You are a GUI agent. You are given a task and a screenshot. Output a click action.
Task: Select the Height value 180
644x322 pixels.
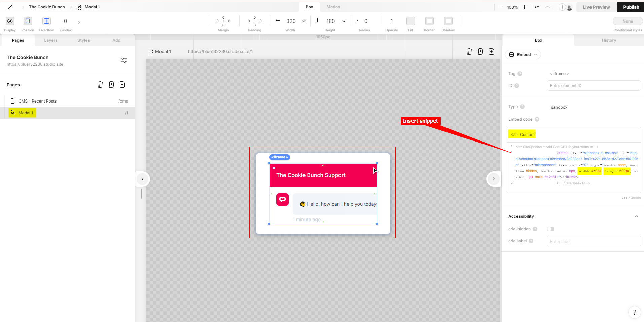click(x=331, y=21)
